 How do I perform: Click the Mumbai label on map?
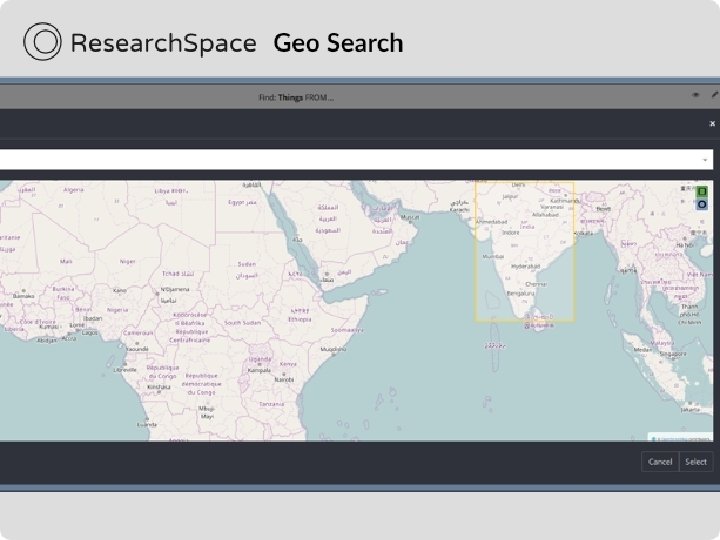(x=493, y=256)
